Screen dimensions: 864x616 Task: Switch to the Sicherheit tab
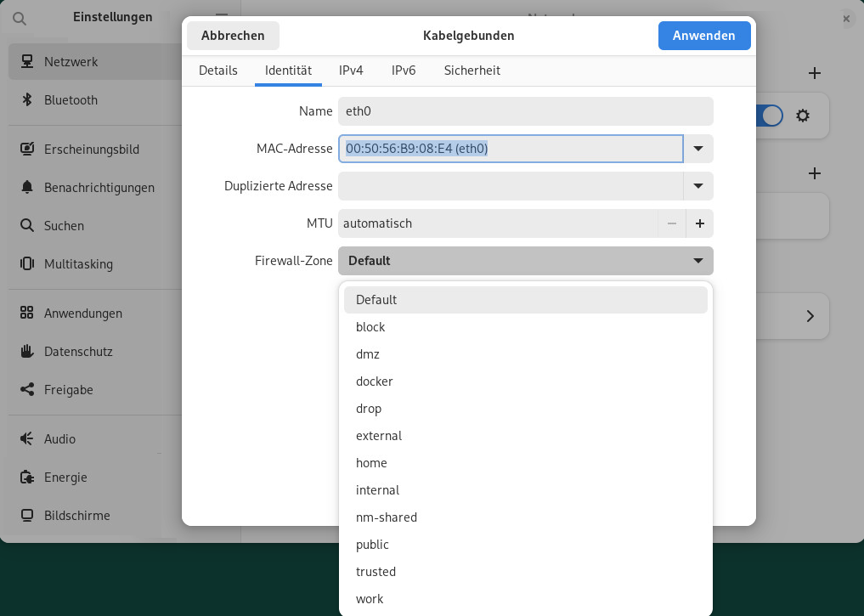[472, 71]
